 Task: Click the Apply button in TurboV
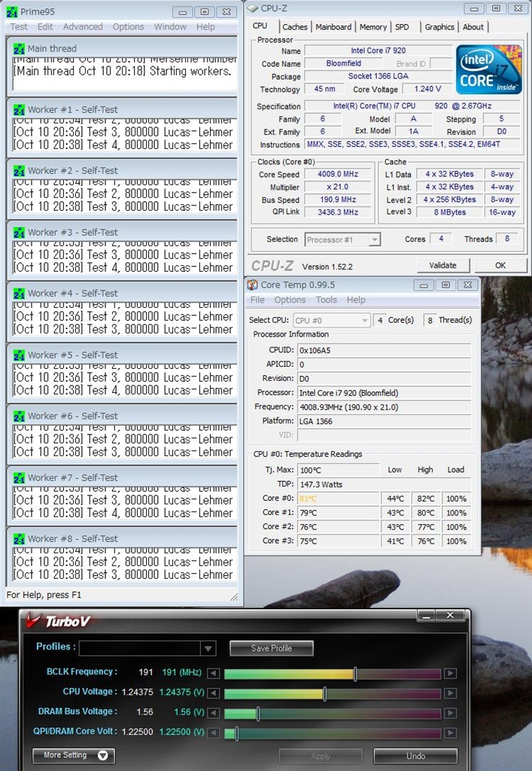[321, 756]
